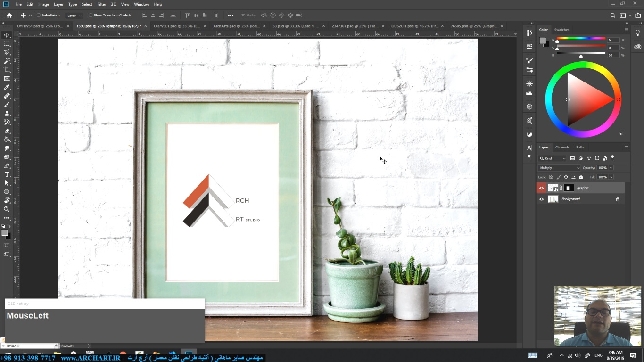
Task: Select the Polygonal Lasso tool
Action: [x=7, y=52]
